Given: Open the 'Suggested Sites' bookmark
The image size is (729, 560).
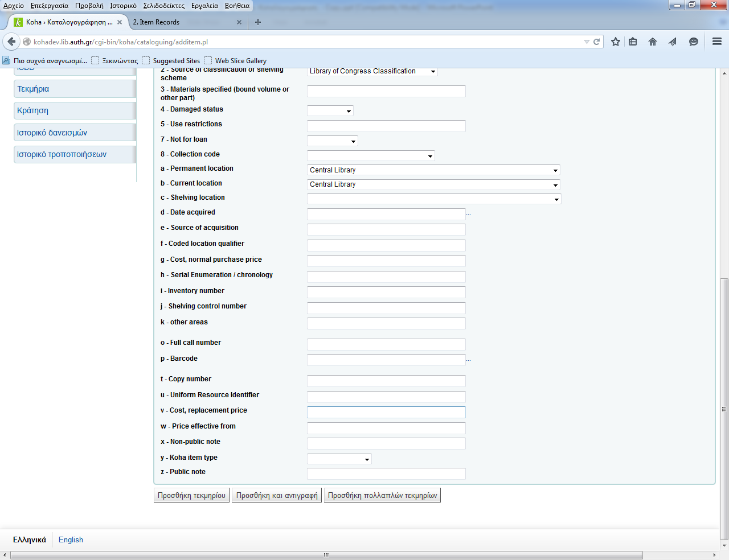Looking at the screenshot, I should tap(171, 60).
